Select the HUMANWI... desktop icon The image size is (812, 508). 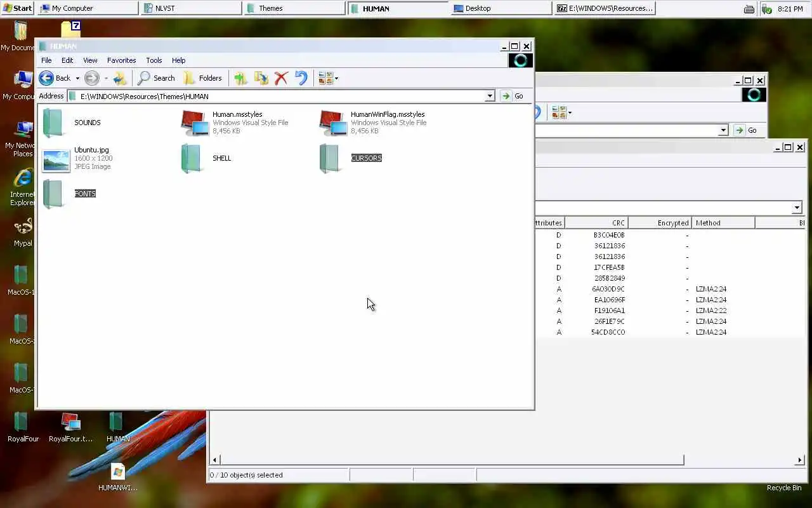point(118,472)
